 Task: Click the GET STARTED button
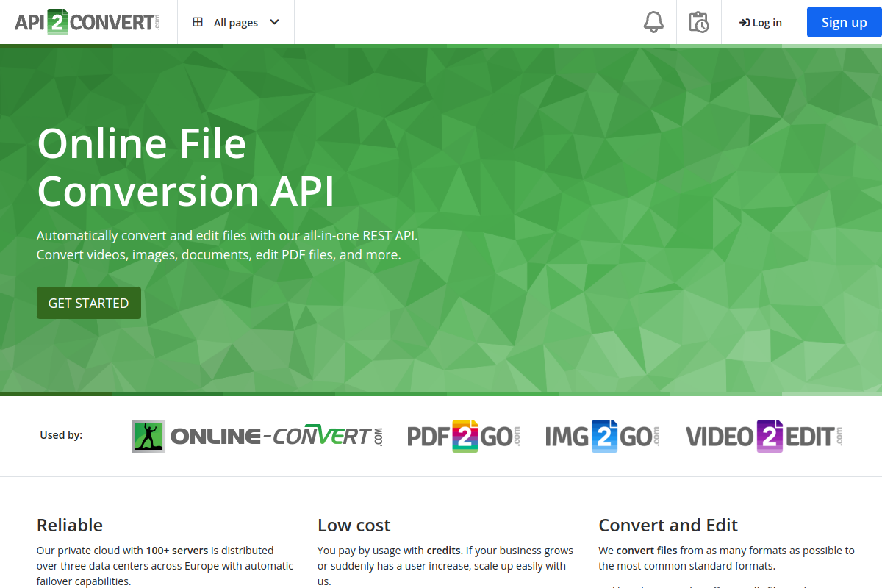[x=89, y=303]
